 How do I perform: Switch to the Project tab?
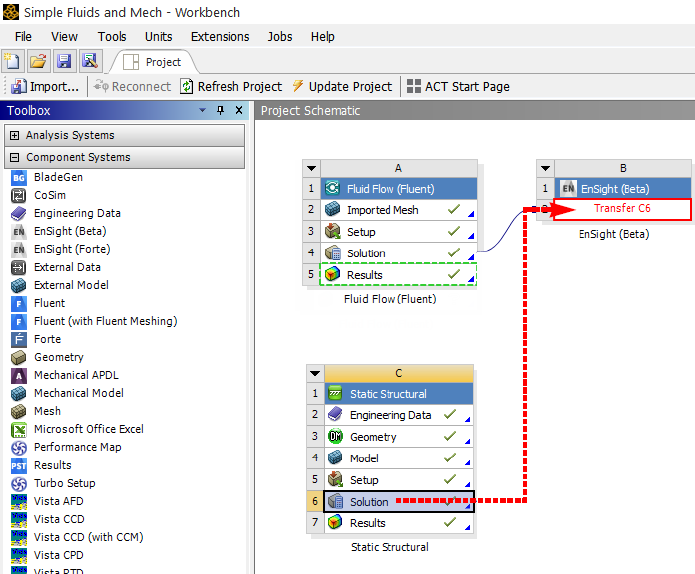[152, 62]
